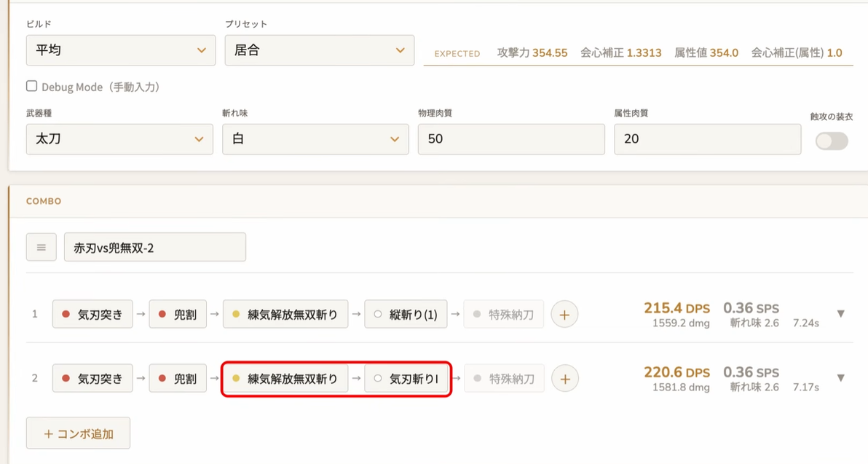Open the hamburger menu beside combo name

pyautogui.click(x=41, y=247)
